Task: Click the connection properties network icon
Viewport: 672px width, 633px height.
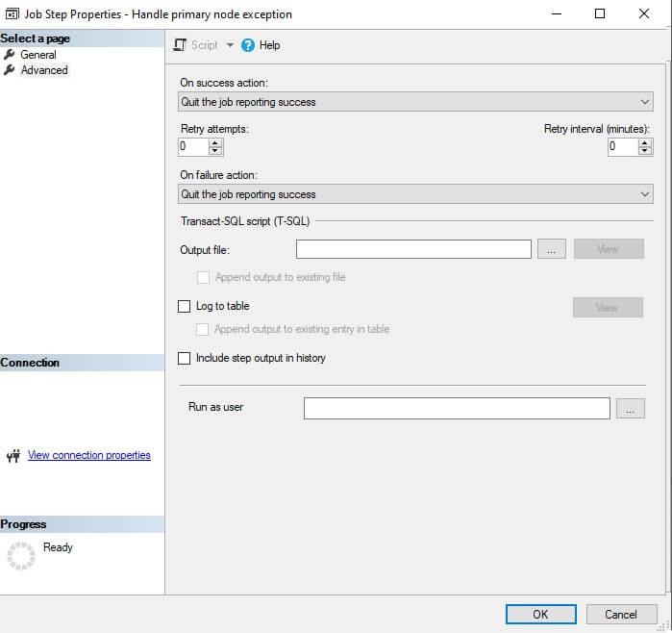Action: click(12, 456)
